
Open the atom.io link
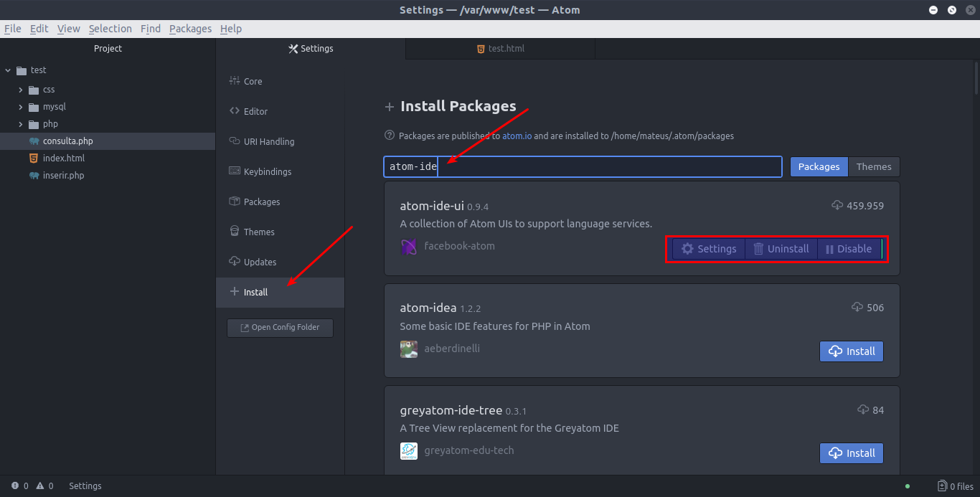[517, 136]
